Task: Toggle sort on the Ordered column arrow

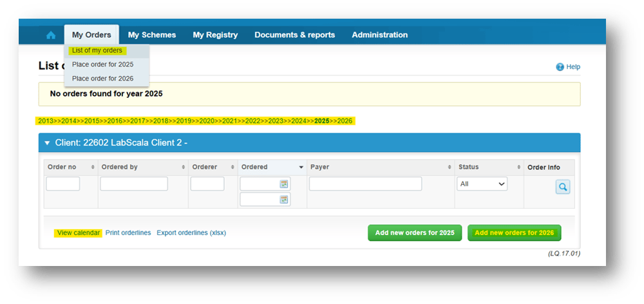Action: pyautogui.click(x=301, y=167)
